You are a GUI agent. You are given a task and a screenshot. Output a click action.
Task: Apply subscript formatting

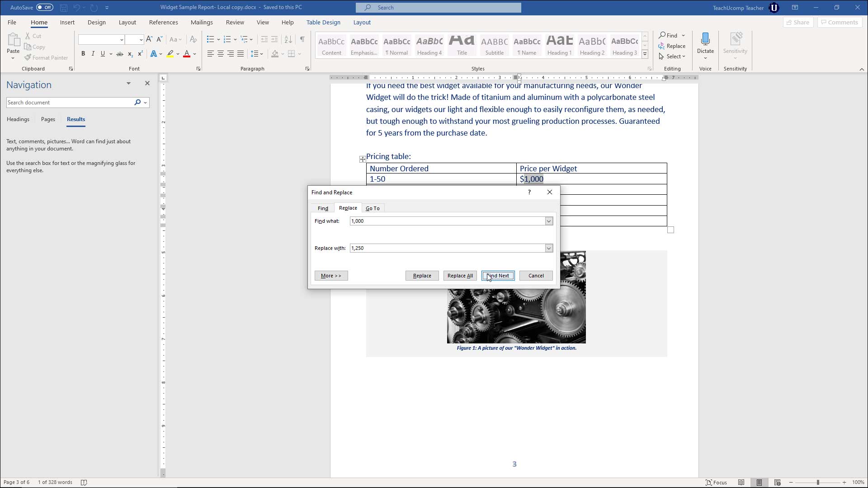click(130, 54)
